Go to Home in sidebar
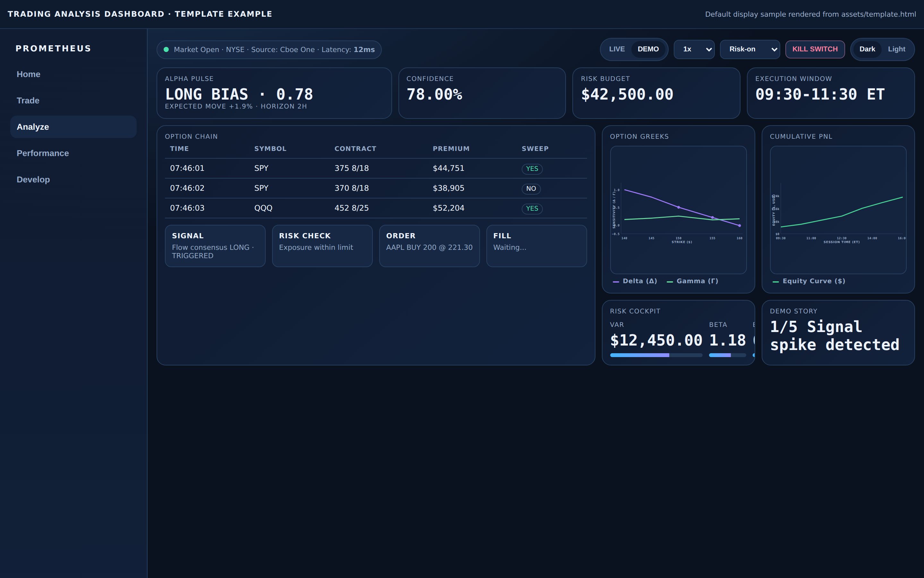Image resolution: width=924 pixels, height=578 pixels. (73, 74)
